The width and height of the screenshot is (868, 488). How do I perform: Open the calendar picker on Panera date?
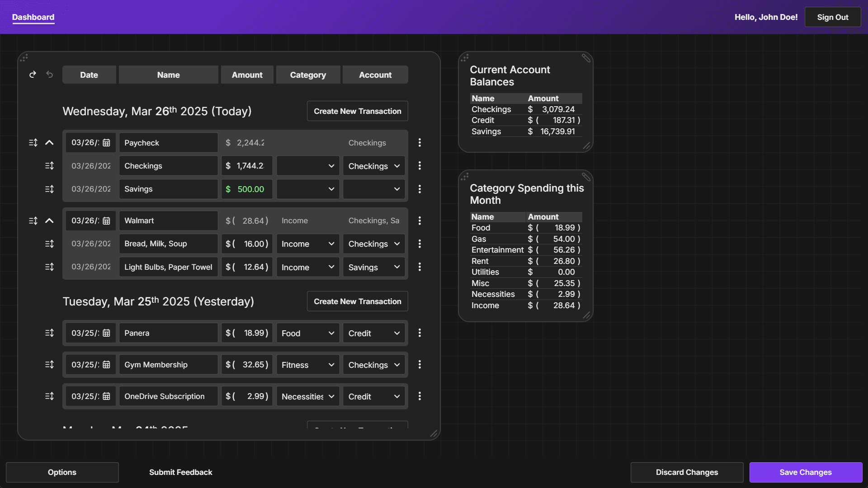point(106,333)
